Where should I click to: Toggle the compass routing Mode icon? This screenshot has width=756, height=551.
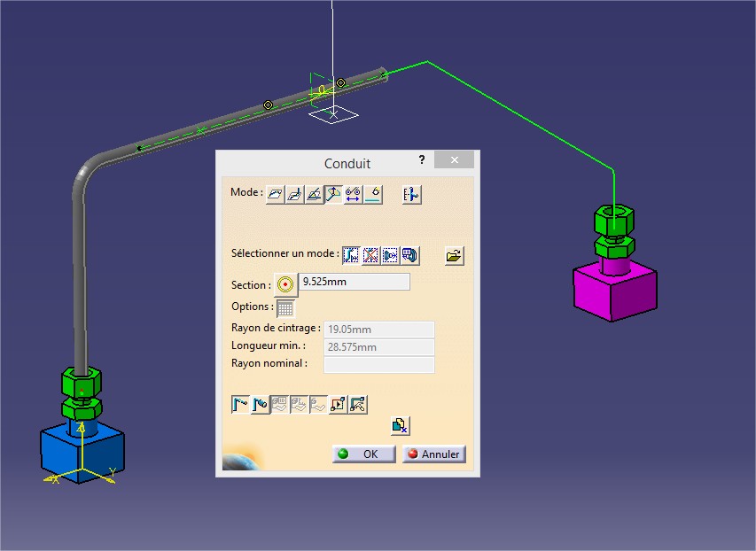point(333,195)
